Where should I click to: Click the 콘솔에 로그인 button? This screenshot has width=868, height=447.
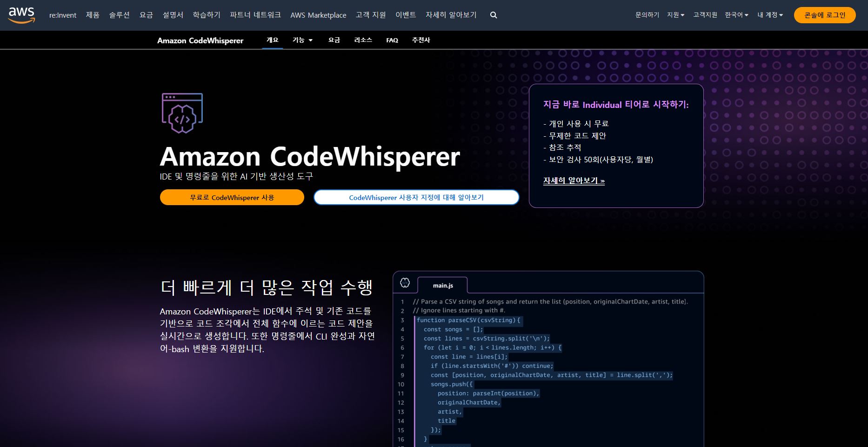tap(824, 15)
